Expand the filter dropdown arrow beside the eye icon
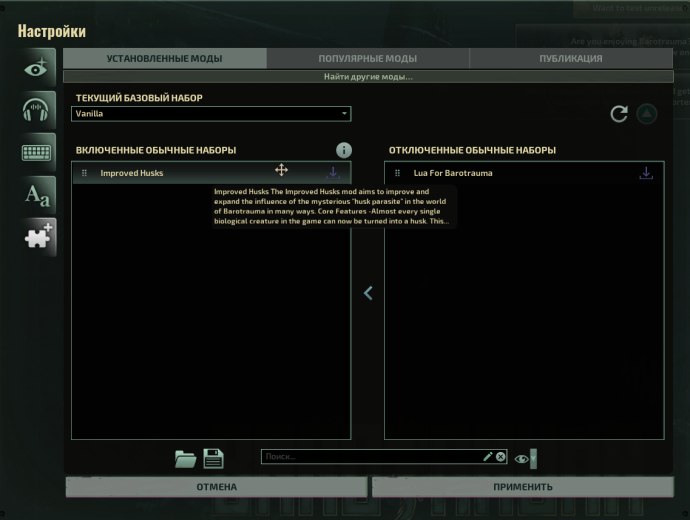690x520 pixels. (x=533, y=458)
